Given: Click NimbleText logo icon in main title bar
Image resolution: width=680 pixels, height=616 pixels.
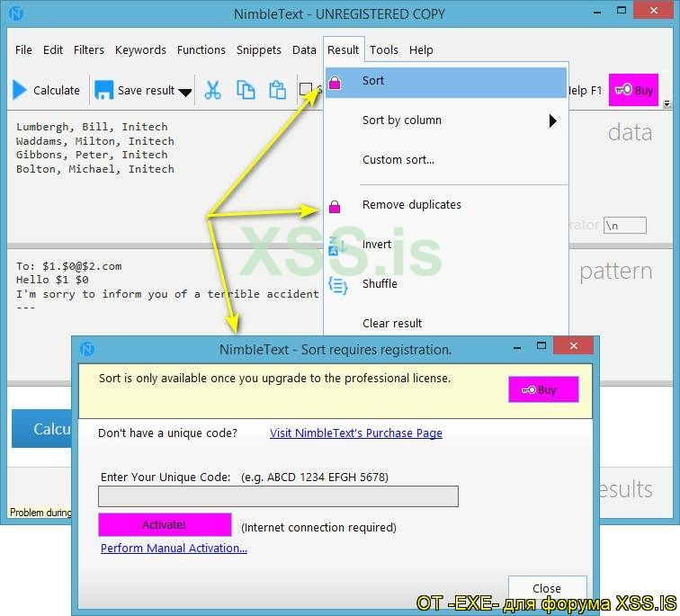Looking at the screenshot, I should pyautogui.click(x=16, y=13).
